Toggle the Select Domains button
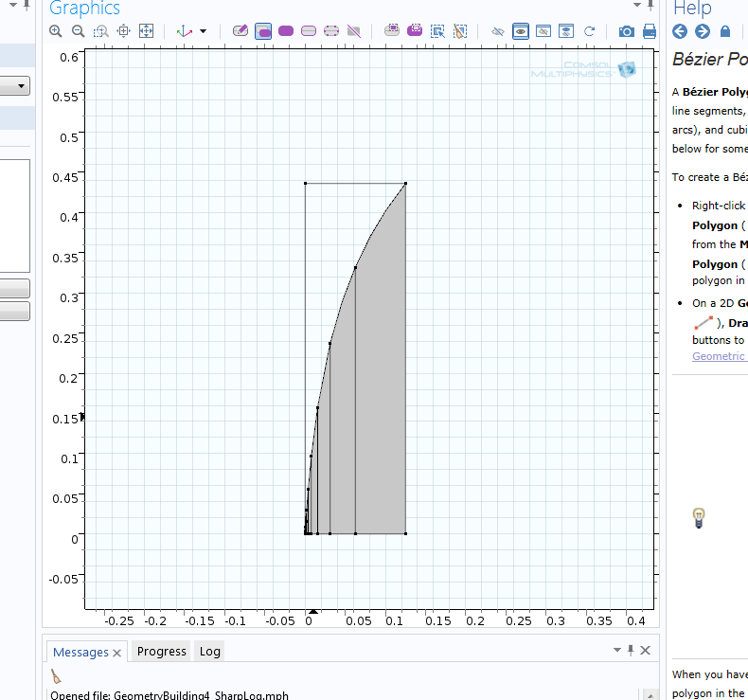This screenshot has height=700, width=748. 286,31
